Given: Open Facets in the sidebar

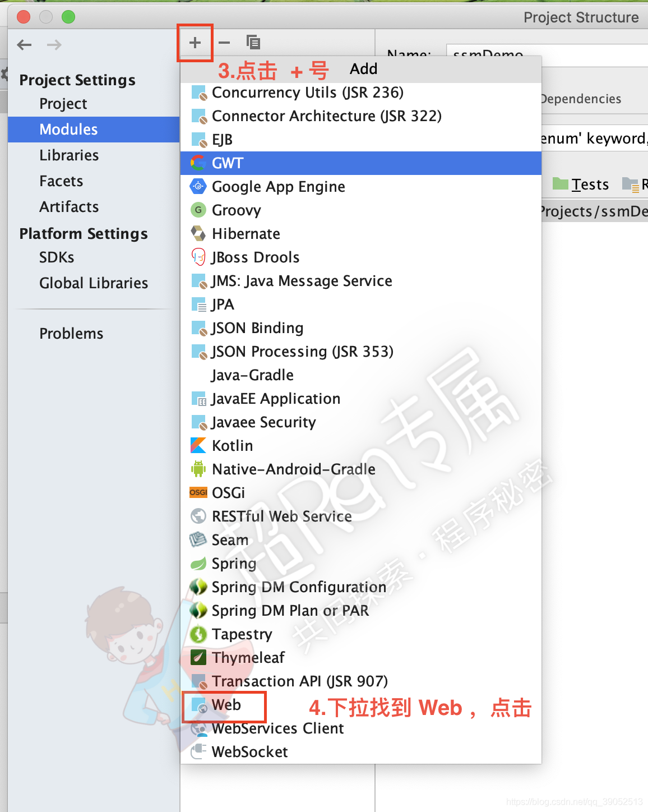Looking at the screenshot, I should (61, 181).
